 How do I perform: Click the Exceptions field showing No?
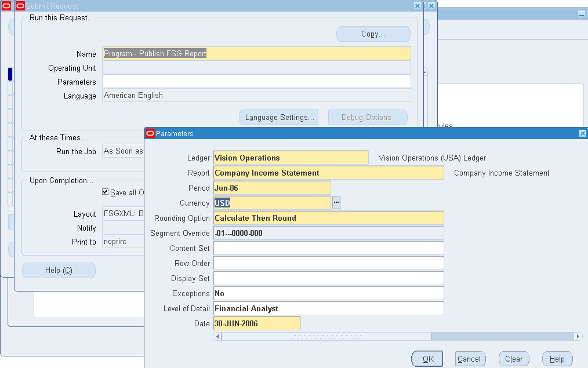coord(328,293)
